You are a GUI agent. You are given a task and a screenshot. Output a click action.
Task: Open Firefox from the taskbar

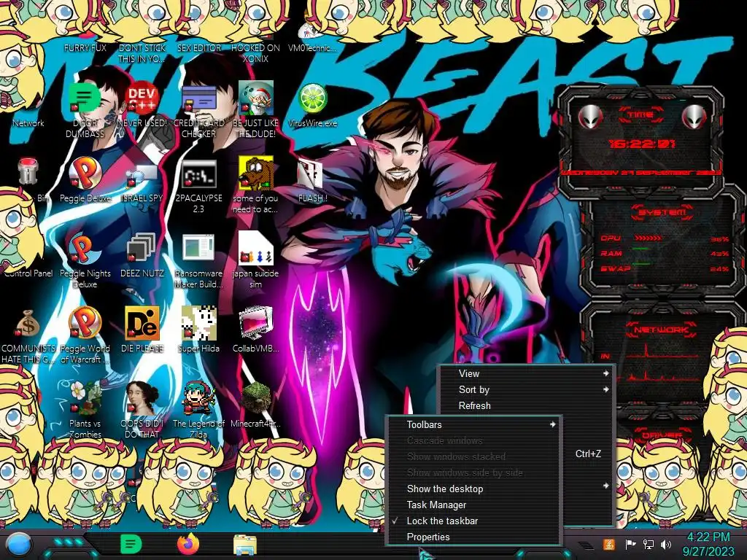[188, 544]
